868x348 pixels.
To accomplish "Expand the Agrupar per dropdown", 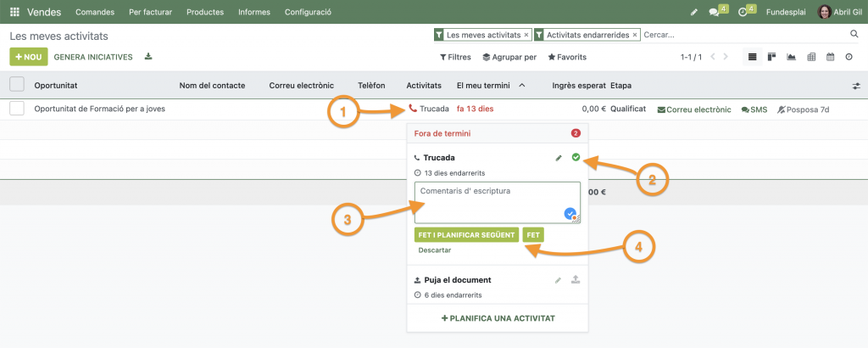I will pos(509,57).
